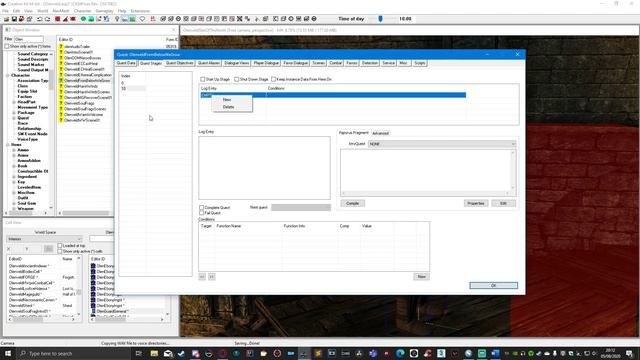Expand the Package tree item
640x360 pixels.
[14, 113]
